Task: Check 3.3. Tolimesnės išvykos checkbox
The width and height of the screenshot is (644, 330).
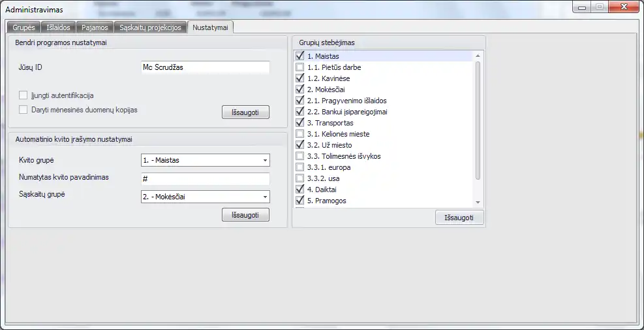Action: click(x=300, y=156)
